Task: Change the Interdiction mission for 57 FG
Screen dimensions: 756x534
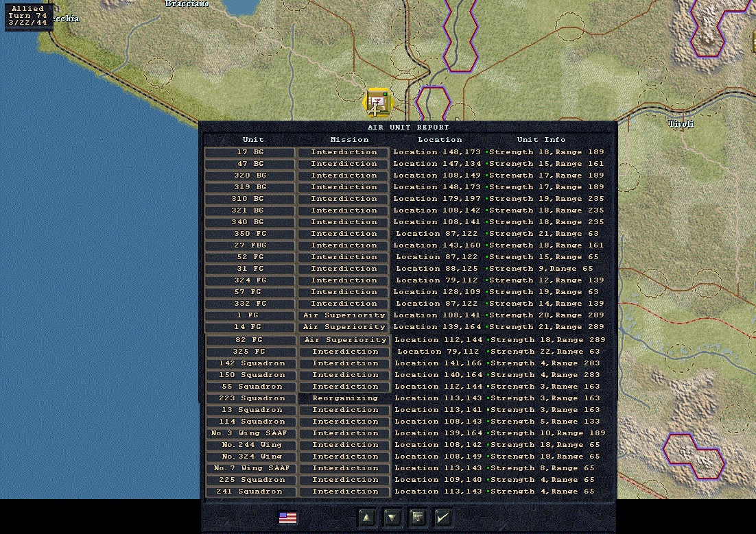Action: point(344,292)
